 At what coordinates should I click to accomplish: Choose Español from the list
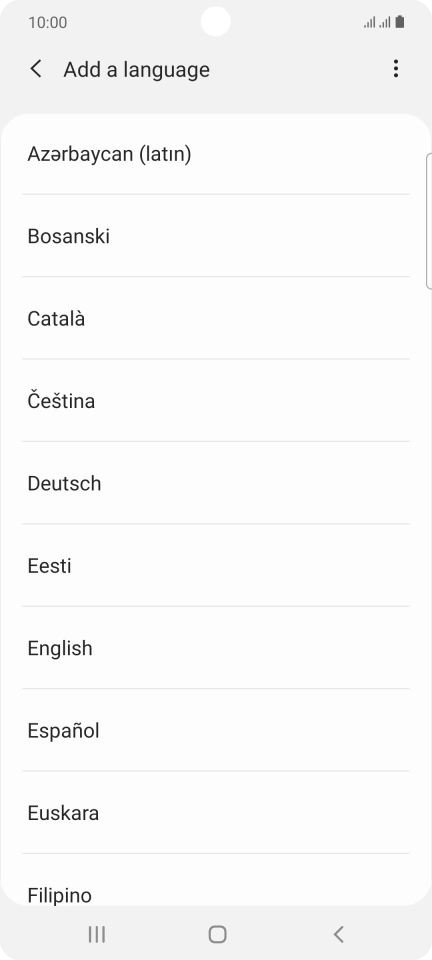tap(216, 730)
